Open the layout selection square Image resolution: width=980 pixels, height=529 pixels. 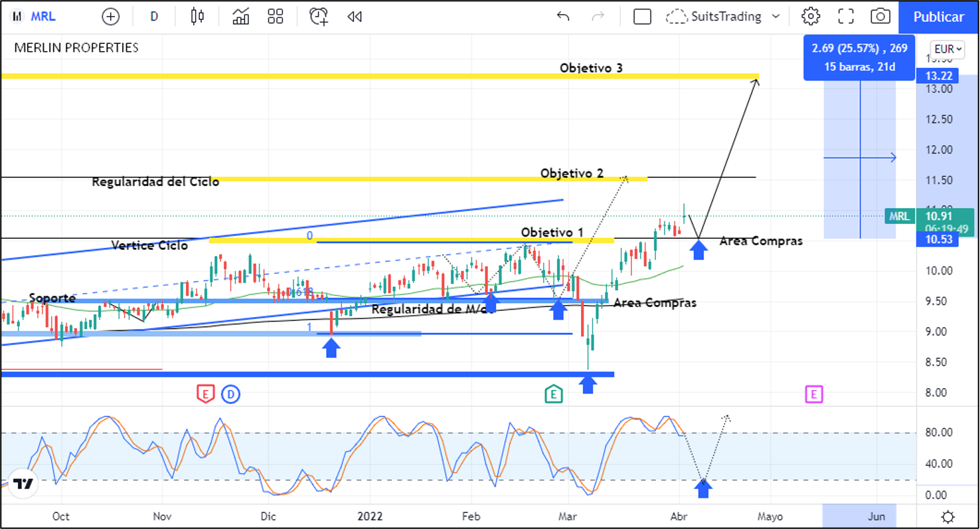click(642, 17)
